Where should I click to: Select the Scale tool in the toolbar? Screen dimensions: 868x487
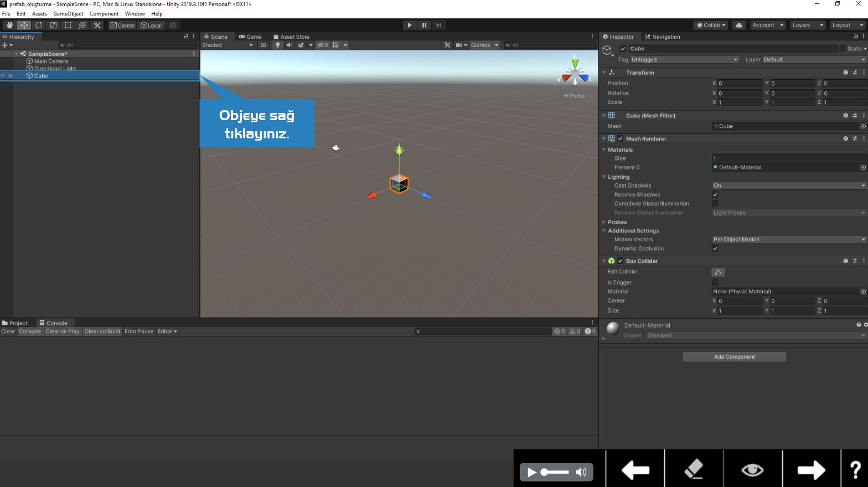pos(53,25)
